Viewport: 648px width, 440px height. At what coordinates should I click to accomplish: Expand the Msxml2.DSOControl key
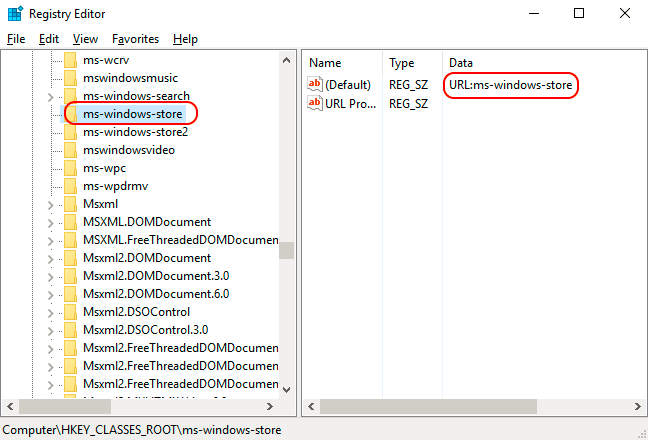[x=50, y=313]
